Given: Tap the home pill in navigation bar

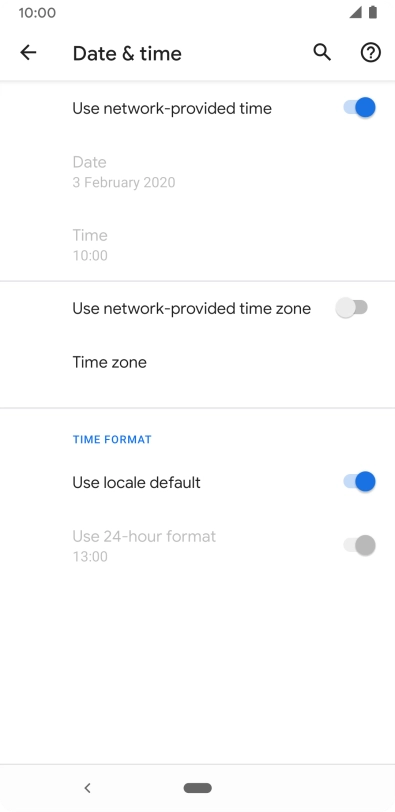Looking at the screenshot, I should click(197, 788).
